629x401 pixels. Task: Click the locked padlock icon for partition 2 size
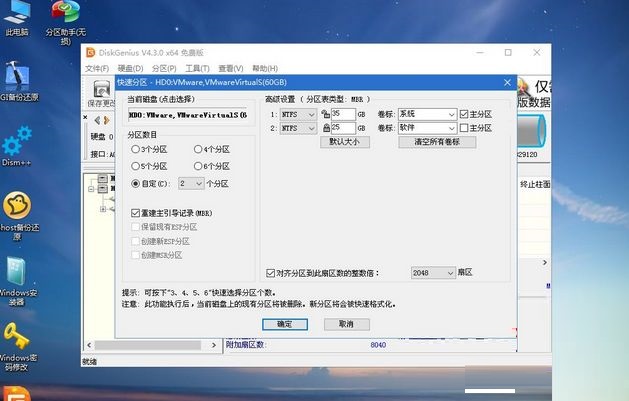[326, 128]
